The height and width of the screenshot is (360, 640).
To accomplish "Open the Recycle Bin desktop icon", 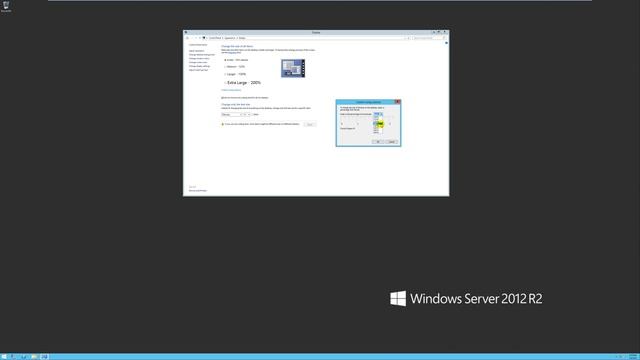I will point(6,6).
